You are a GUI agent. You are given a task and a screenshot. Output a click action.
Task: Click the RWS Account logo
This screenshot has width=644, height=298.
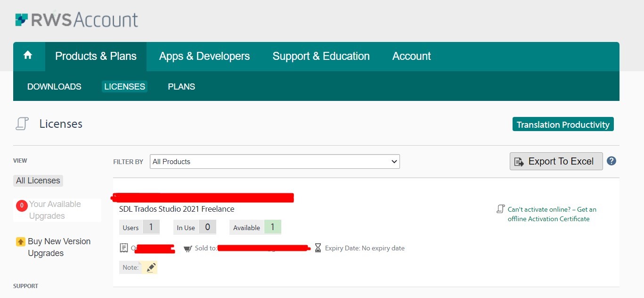coord(77,20)
